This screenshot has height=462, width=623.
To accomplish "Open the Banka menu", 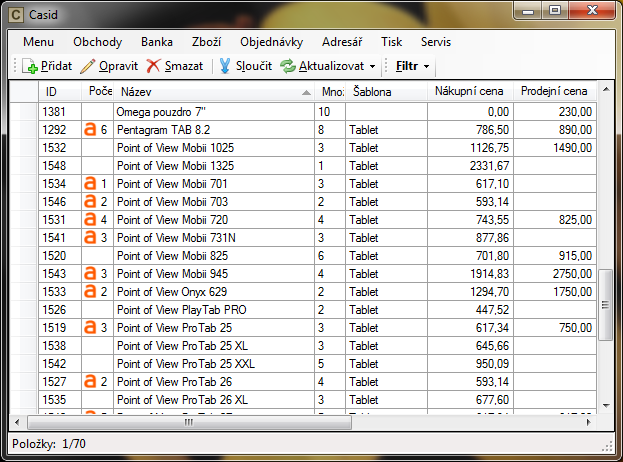I will pyautogui.click(x=157, y=42).
